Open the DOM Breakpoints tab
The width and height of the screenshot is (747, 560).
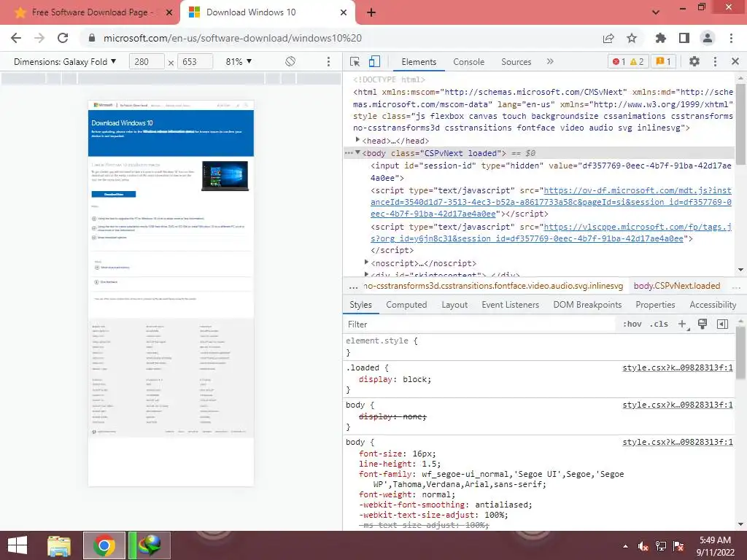click(x=587, y=305)
